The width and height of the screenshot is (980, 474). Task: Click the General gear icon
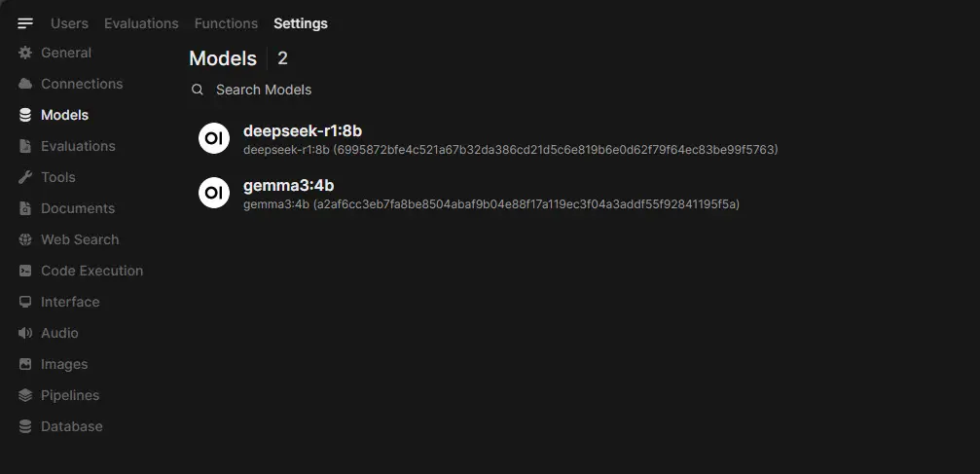tap(25, 53)
